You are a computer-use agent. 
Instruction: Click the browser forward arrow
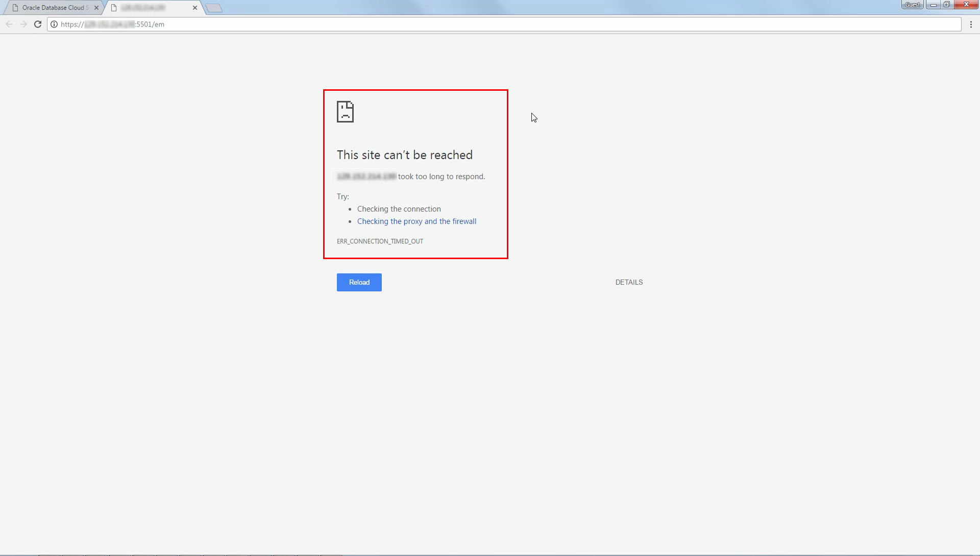click(x=23, y=24)
